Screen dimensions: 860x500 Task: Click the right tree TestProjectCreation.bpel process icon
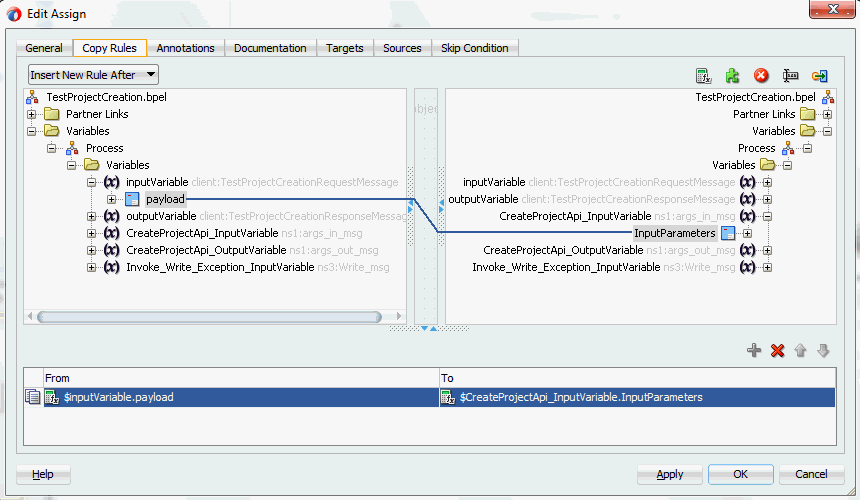828,97
